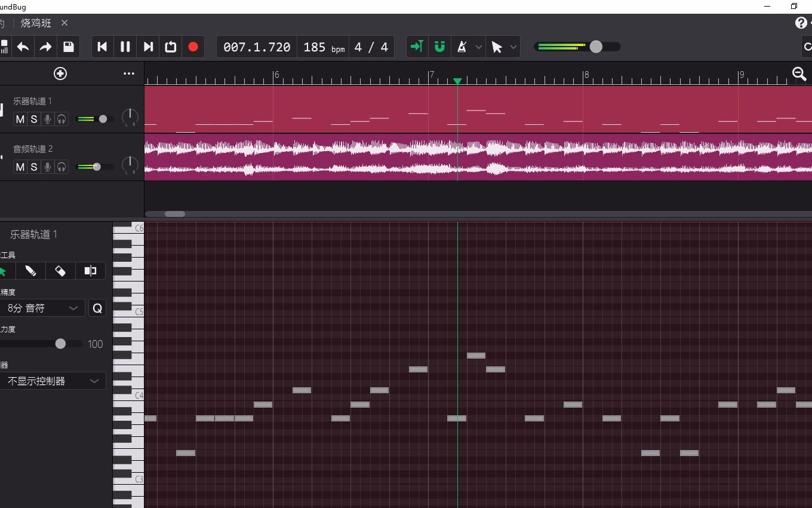812x508 pixels.
Task: Save the project with the floppy disk icon
Action: (x=68, y=47)
